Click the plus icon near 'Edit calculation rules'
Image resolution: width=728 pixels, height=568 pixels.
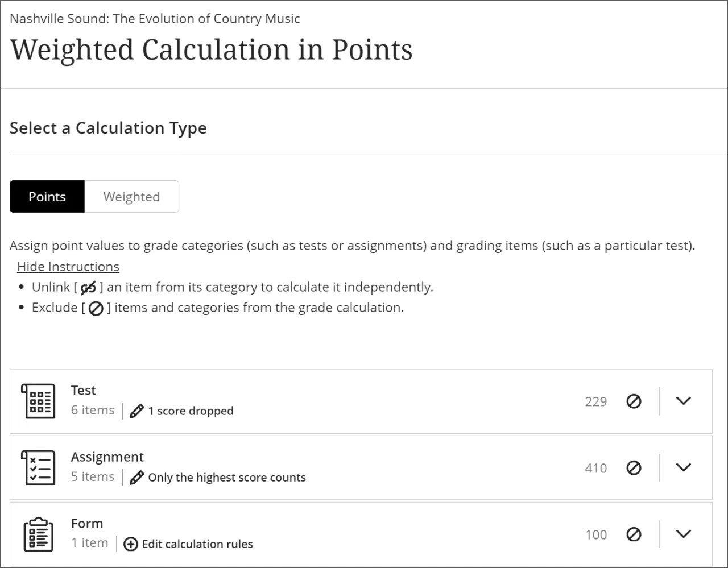pyautogui.click(x=131, y=544)
